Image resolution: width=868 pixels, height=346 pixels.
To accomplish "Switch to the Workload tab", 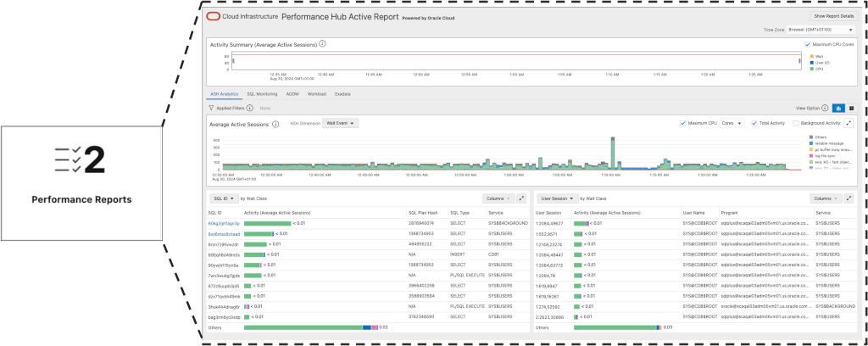I will click(317, 94).
